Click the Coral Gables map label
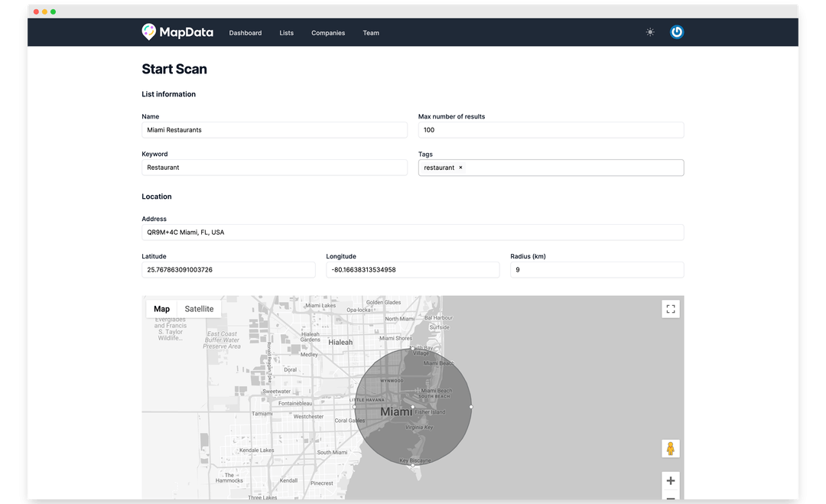 point(350,421)
